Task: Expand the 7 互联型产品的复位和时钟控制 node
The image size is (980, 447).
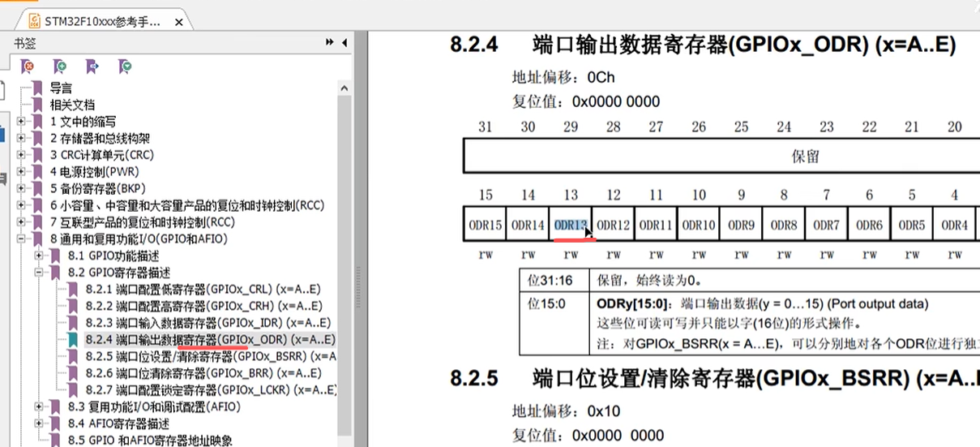Action: point(21,222)
